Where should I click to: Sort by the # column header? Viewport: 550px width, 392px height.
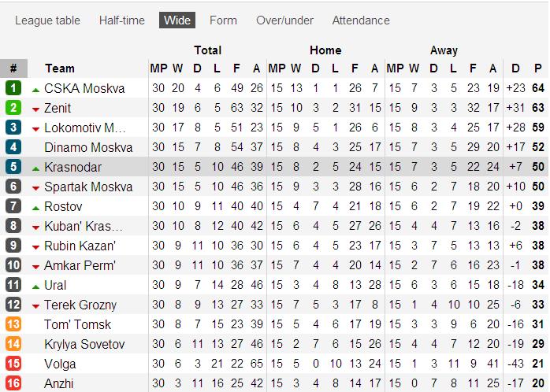point(13,68)
